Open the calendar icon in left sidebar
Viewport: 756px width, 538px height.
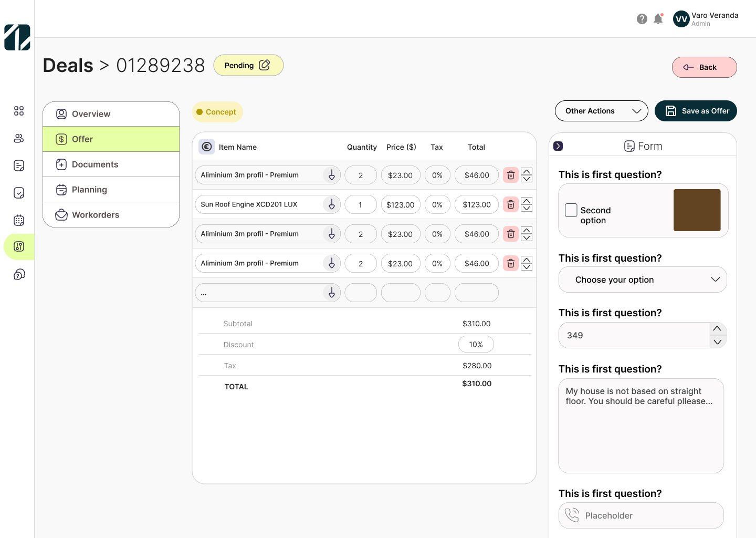(19, 220)
